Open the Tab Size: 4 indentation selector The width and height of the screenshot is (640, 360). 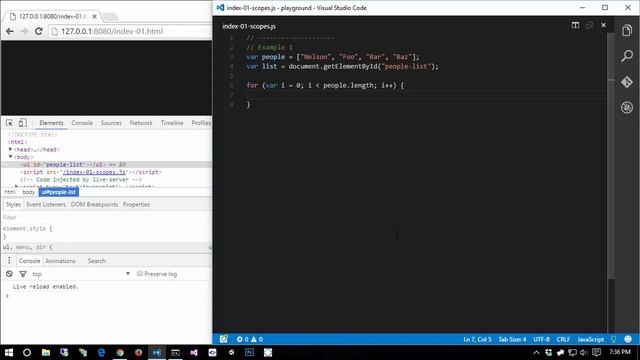coord(512,339)
